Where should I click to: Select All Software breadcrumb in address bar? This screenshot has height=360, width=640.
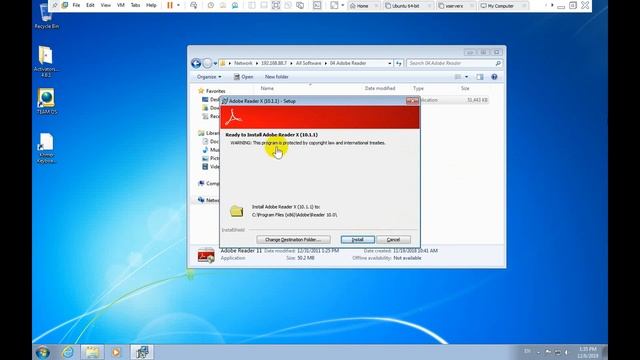coord(308,63)
